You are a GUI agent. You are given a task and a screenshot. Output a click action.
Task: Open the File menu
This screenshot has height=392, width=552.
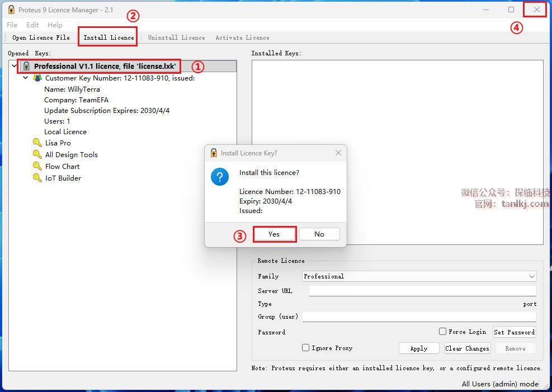pos(12,25)
